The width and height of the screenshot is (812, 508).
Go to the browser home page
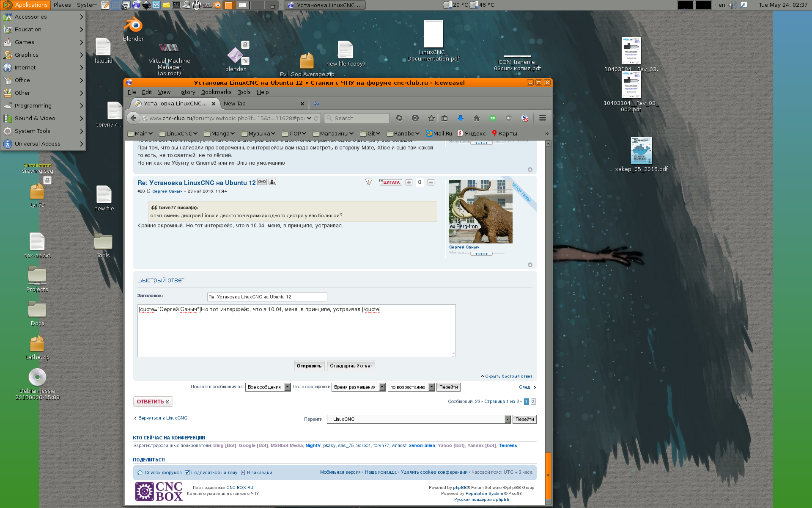point(476,118)
